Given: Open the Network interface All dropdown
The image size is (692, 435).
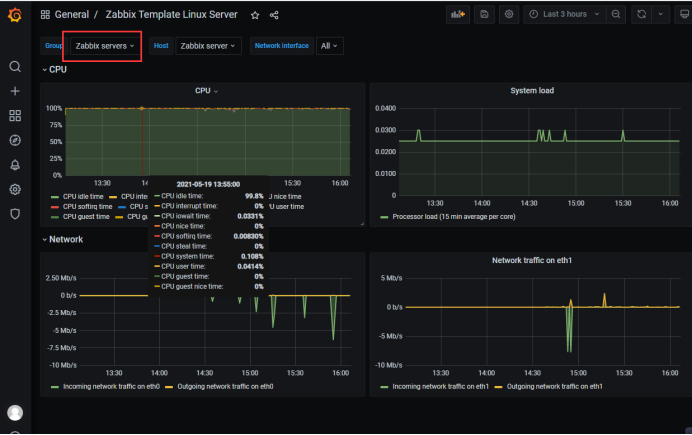Looking at the screenshot, I should pos(329,46).
